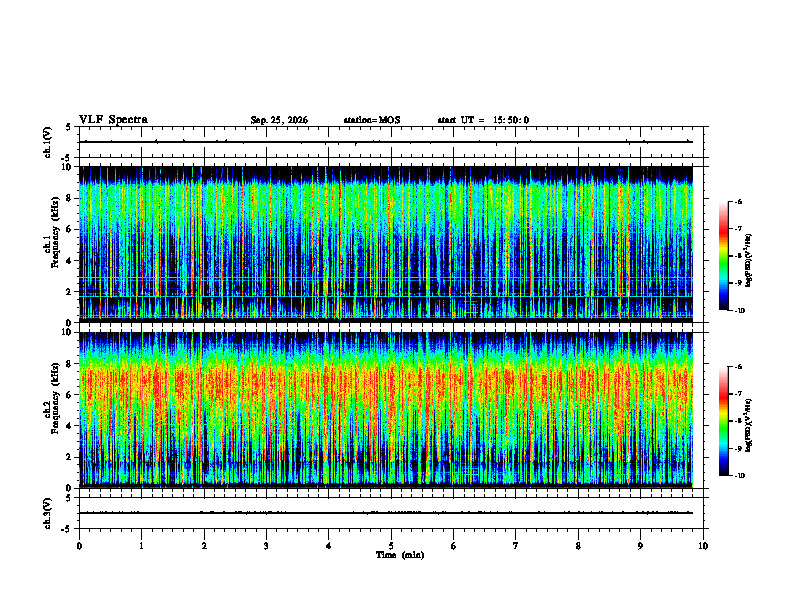This screenshot has height=612, width=792.
Task: Click the ch.2 spectrogram panel
Action: pyautogui.click(x=385, y=410)
